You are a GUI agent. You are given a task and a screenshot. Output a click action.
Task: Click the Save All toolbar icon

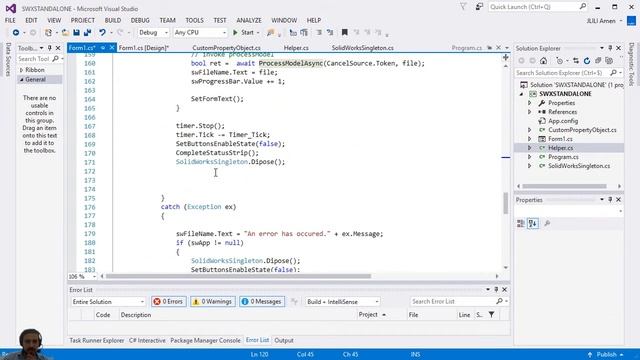point(87,33)
